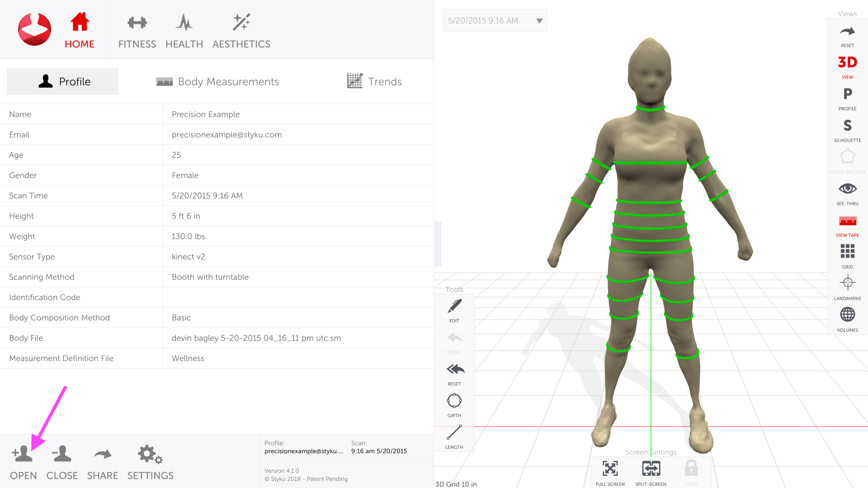Image resolution: width=868 pixels, height=488 pixels.
Task: Click the panel divider handle
Action: (438, 244)
